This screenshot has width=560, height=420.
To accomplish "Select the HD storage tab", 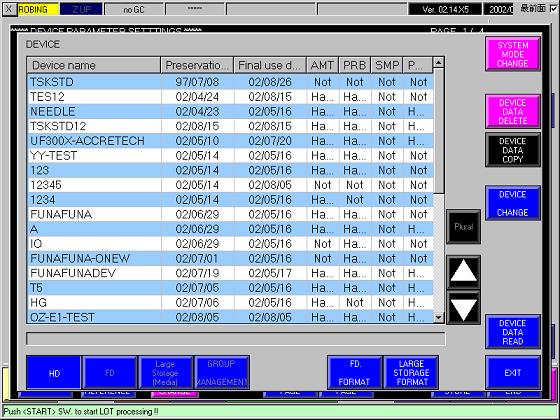I will [54, 372].
